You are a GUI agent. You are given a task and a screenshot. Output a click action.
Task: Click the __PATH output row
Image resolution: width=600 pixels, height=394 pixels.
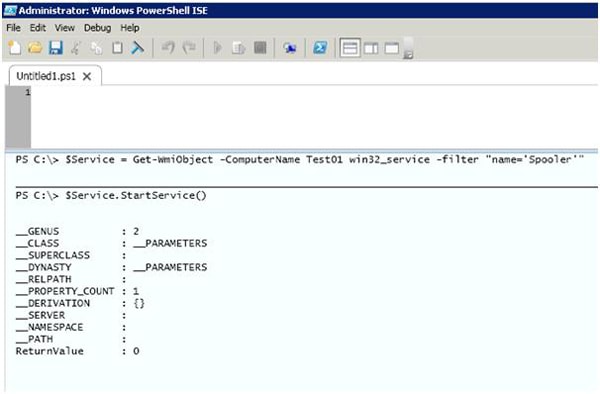point(71,339)
